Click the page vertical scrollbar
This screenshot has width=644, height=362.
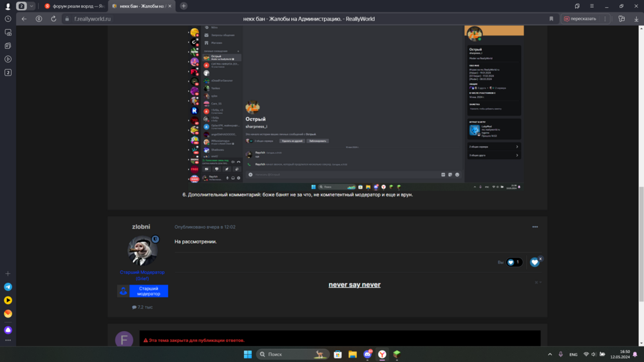tap(641, 244)
